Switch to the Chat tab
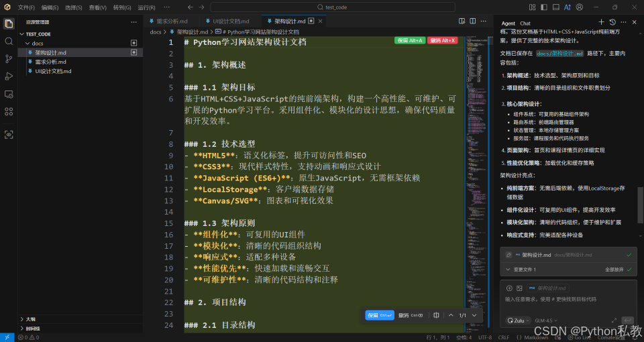This screenshot has height=342, width=644. 525,23
